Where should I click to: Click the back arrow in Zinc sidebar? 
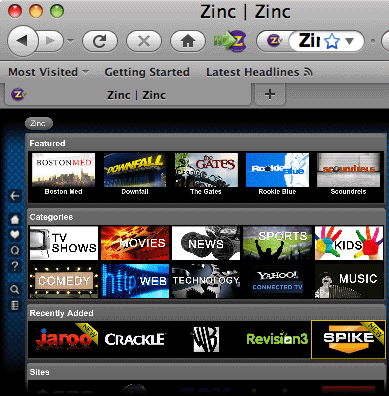pos(14,196)
